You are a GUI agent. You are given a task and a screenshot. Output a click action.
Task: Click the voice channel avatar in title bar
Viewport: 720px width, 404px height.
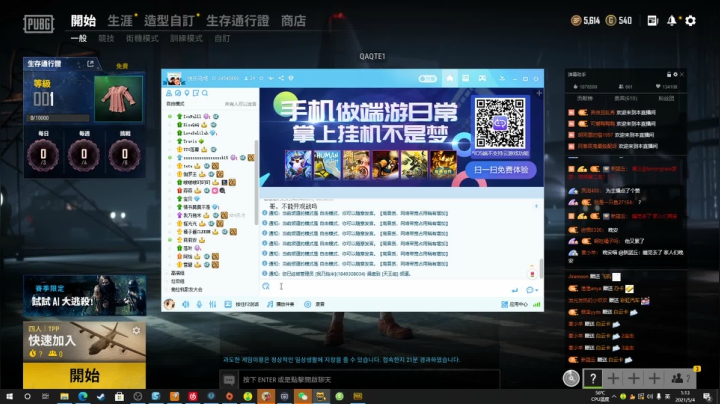174,79
